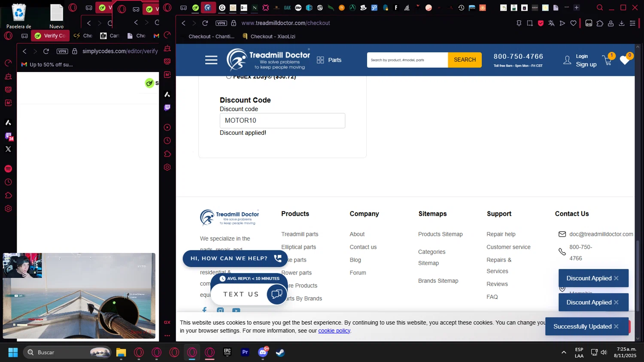644x362 pixels.
Task: Open the Customer service footer link
Action: click(x=508, y=247)
